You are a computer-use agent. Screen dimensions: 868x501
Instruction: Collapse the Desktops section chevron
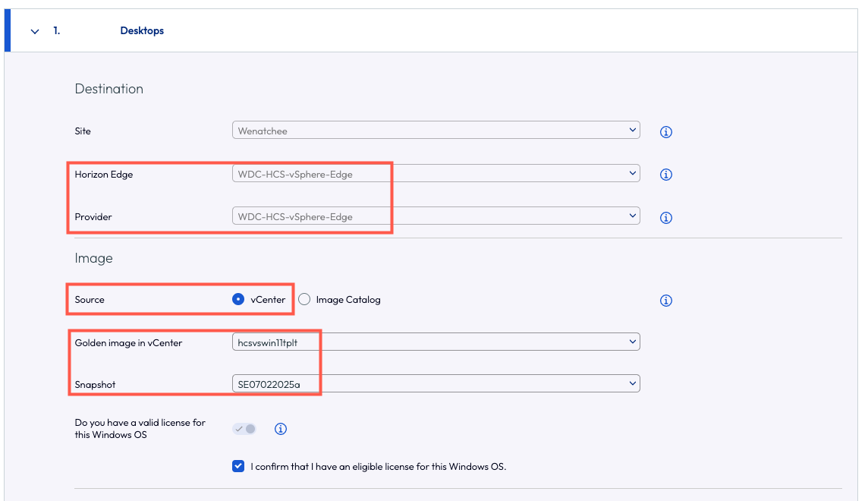coord(34,31)
